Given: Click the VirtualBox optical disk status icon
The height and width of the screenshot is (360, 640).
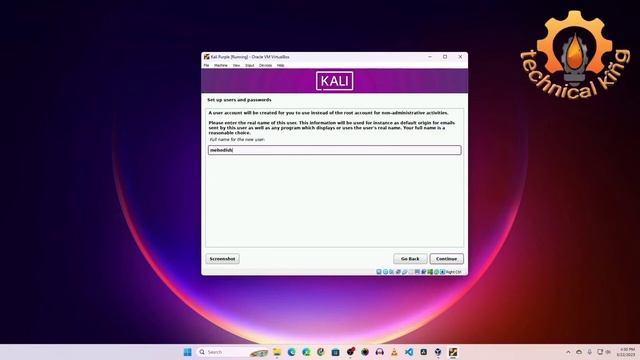Looking at the screenshot, I should (x=385, y=272).
